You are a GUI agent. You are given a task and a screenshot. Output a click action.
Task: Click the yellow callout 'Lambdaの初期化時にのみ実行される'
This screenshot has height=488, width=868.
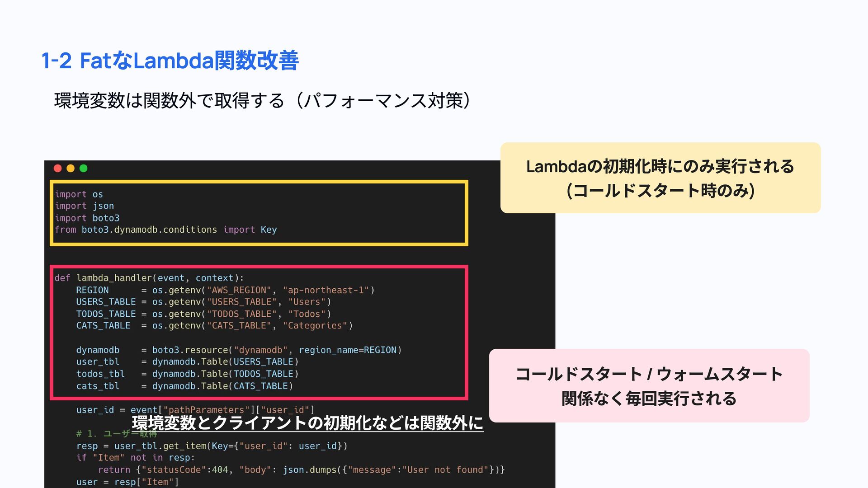tap(660, 178)
